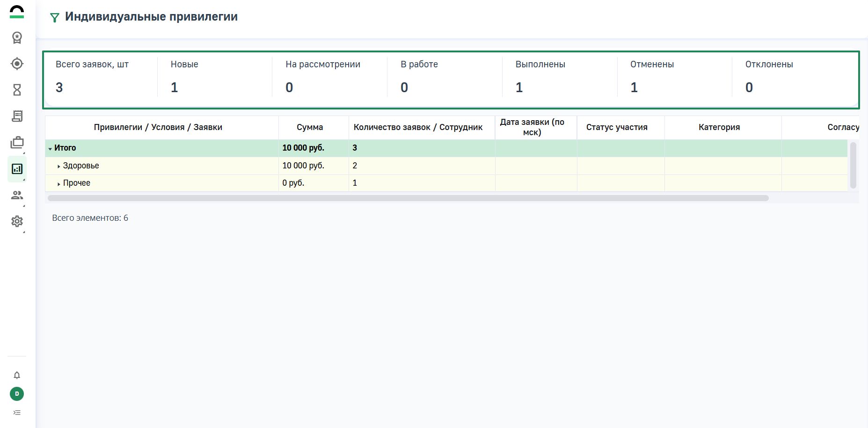Open the target crosshair sidebar section
The width and height of the screenshot is (868, 428).
tap(17, 64)
